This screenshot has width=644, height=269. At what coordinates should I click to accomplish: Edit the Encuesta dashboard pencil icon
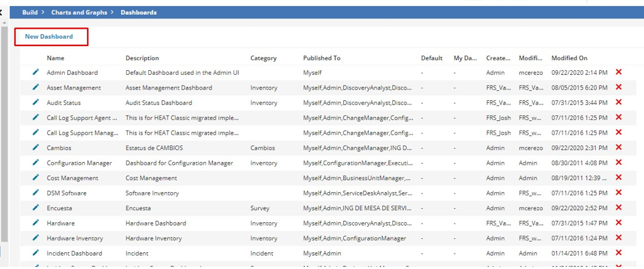pos(35,208)
